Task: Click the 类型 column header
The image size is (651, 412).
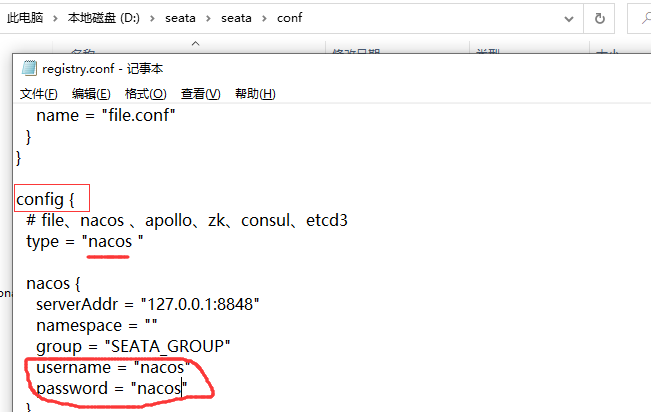Action: 488,51
